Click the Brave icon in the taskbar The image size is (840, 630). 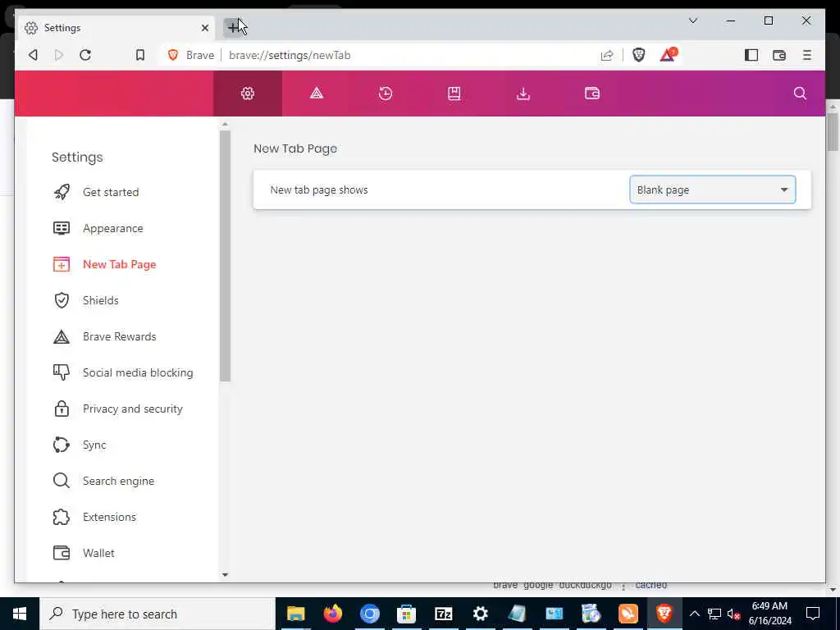tap(664, 614)
